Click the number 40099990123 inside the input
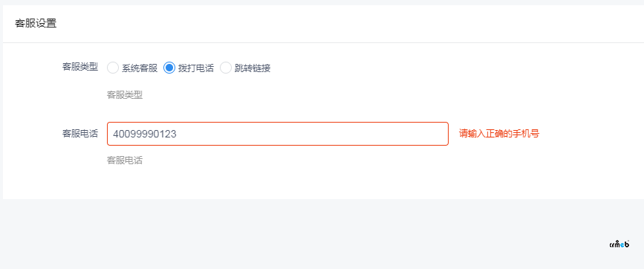Screen dimensions: 644x269 [x=144, y=134]
